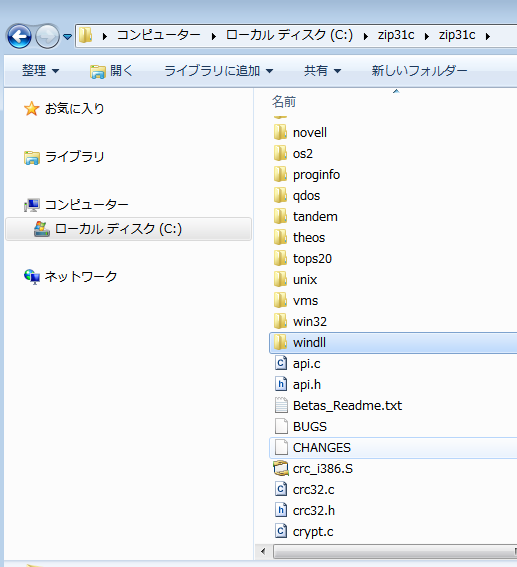Click コンピューター in the address breadcrumb
Image resolution: width=517 pixels, height=567 pixels.
coord(158,35)
